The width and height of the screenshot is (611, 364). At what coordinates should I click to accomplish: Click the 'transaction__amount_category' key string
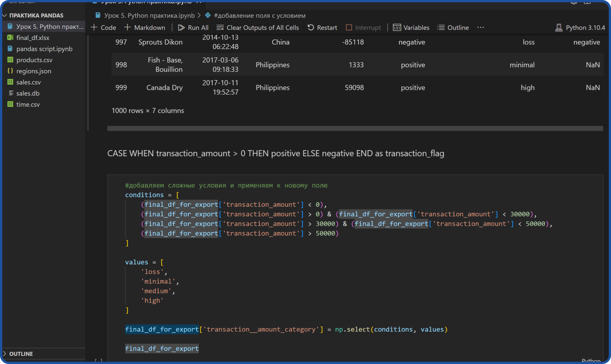tap(261, 330)
